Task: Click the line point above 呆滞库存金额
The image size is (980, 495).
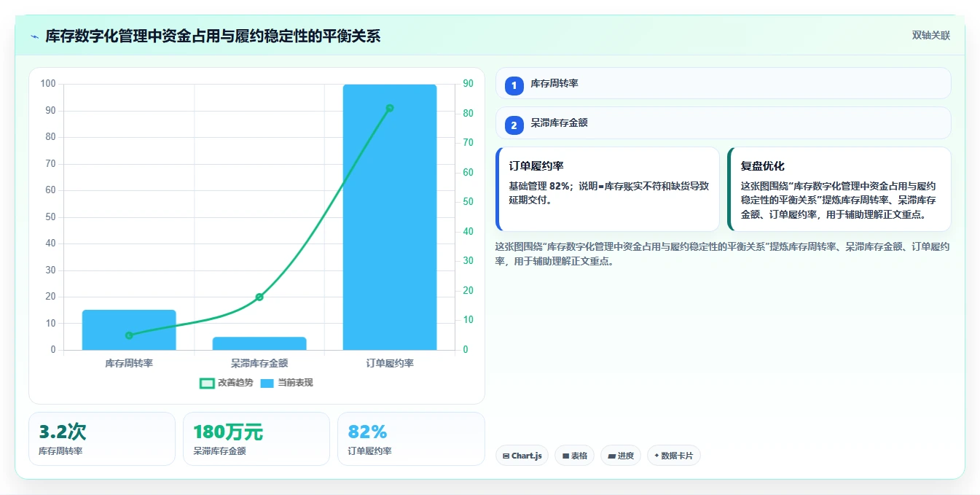Action: (259, 297)
